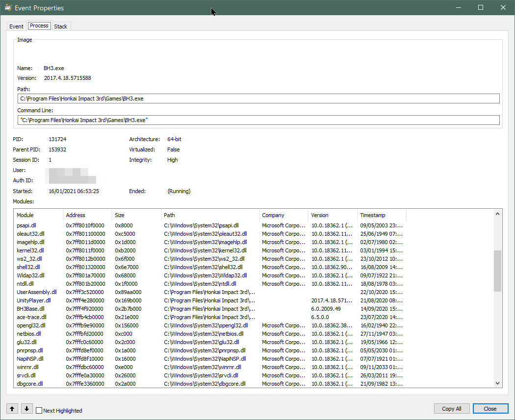Screen dimensions: 515x420
Task: Click the next event down arrow button
Action: pyautogui.click(x=26, y=409)
